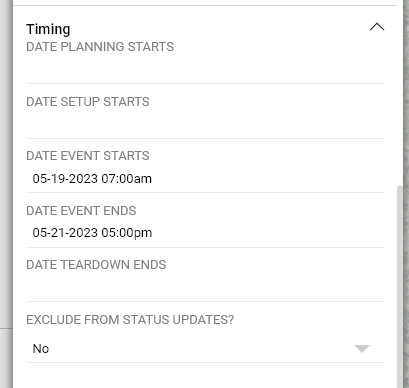This screenshot has height=388, width=409.
Task: Open the Exclude From Status Updates dropdown
Action: pos(205,349)
